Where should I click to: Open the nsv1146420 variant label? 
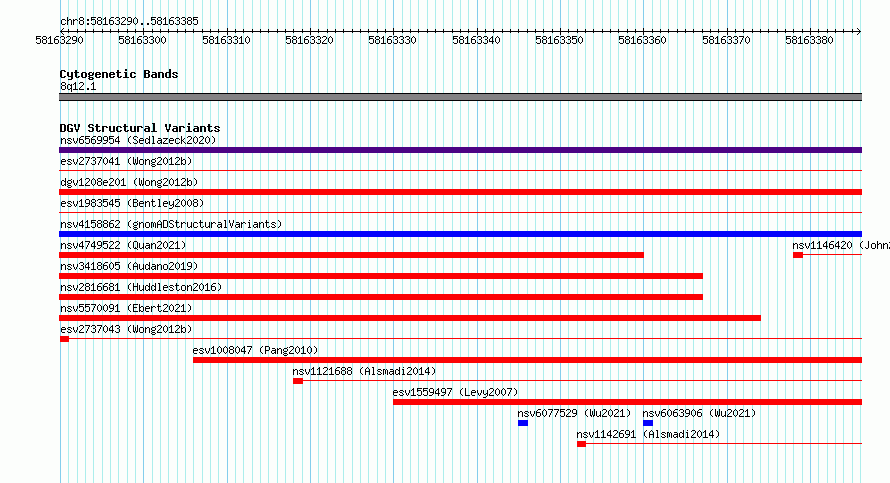click(x=841, y=245)
